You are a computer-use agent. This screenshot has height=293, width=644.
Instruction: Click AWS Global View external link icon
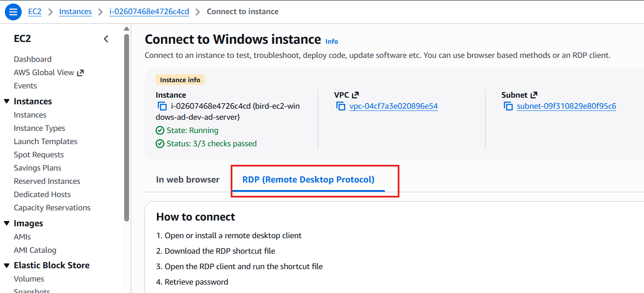coord(80,73)
